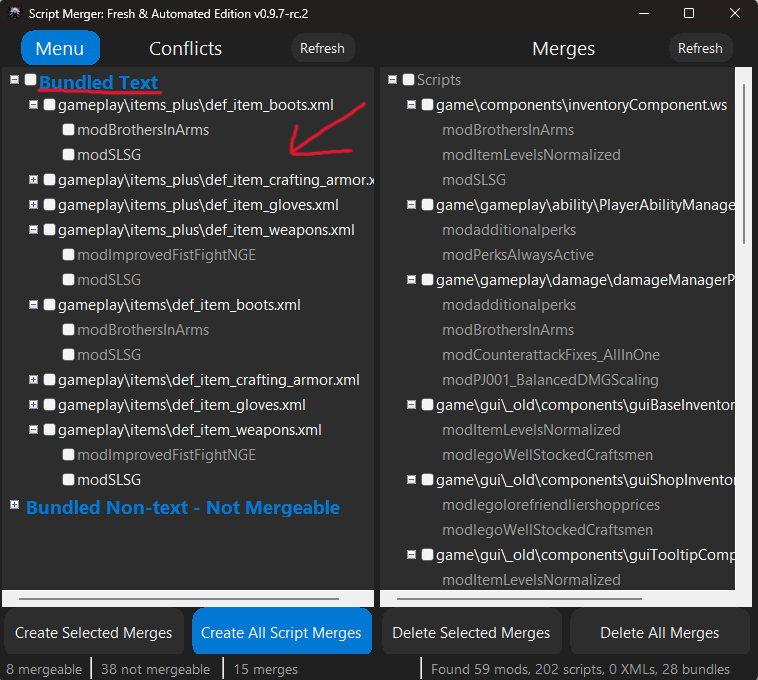Collapse gameplay\items_plus\def_item_weapons.xml node
This screenshot has width=758, height=680.
(33, 230)
